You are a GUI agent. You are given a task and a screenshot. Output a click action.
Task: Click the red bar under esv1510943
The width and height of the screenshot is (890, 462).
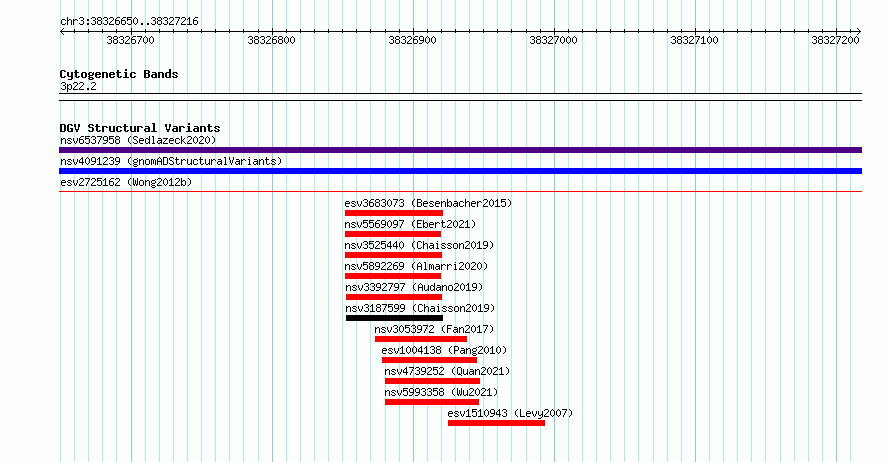click(x=497, y=423)
